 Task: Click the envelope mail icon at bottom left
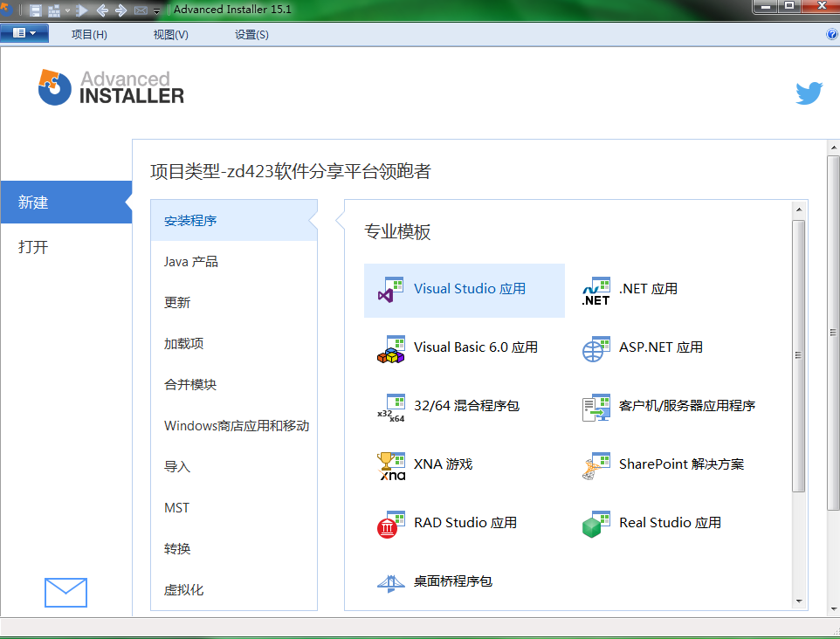pyautogui.click(x=65, y=592)
